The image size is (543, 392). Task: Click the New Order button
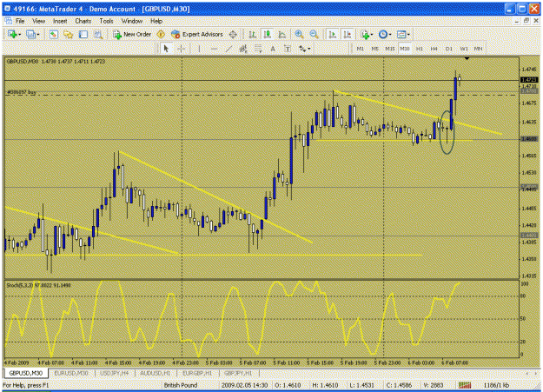pos(132,34)
